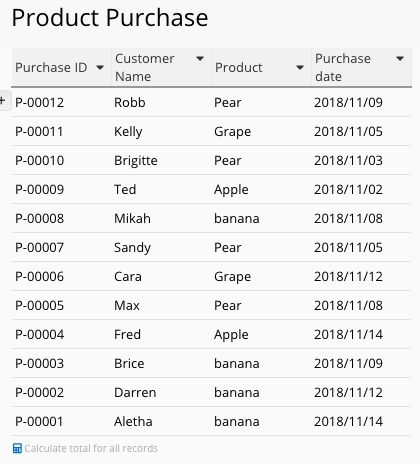Click the calculator icon at table bottom

17,448
